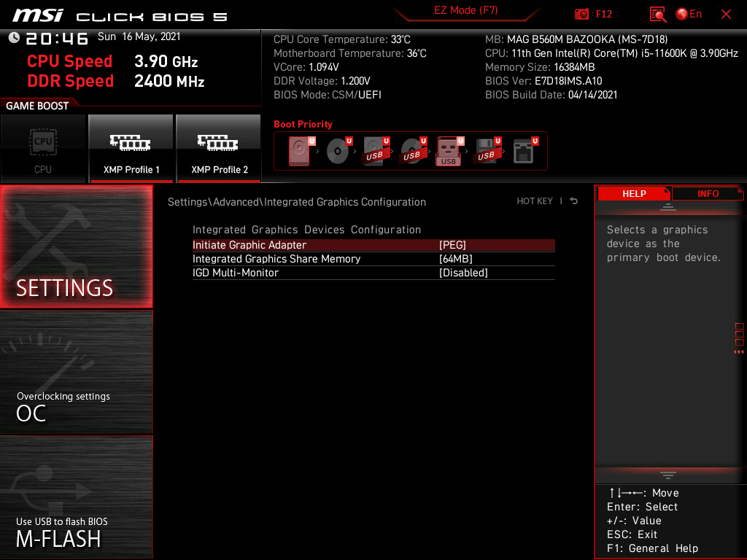Screen dimensions: 747x560
Task: Take a screenshot with the F12 camera icon
Action: coord(593,14)
